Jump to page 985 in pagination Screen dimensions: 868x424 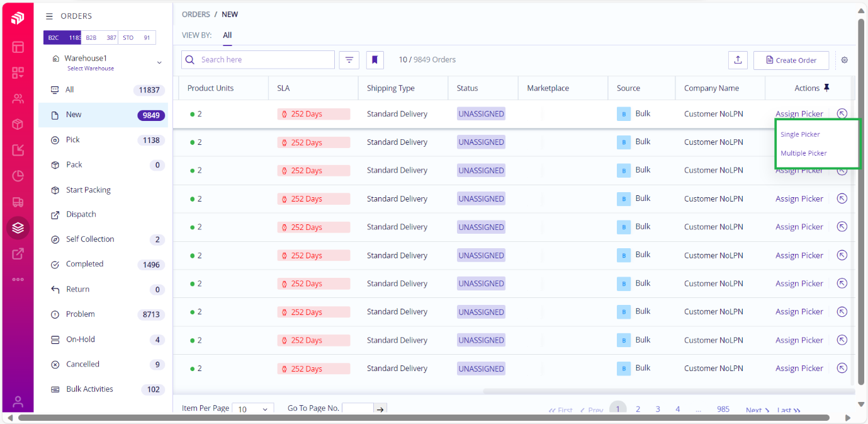coord(723,410)
